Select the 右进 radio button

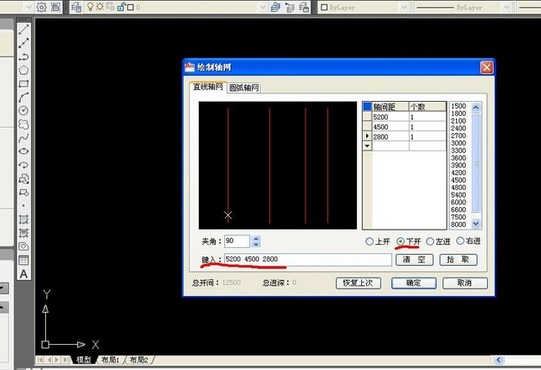point(460,241)
